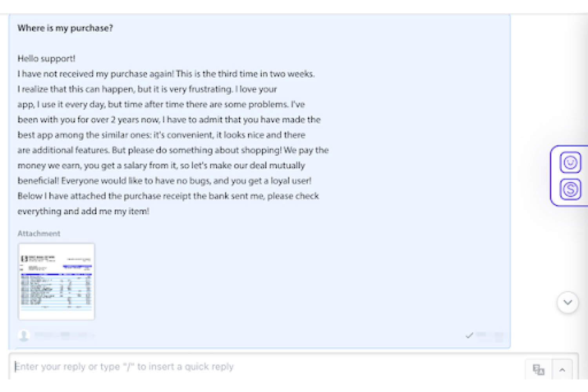Open the bank receipt attachment thumbnail
588x392 pixels.
coord(56,281)
